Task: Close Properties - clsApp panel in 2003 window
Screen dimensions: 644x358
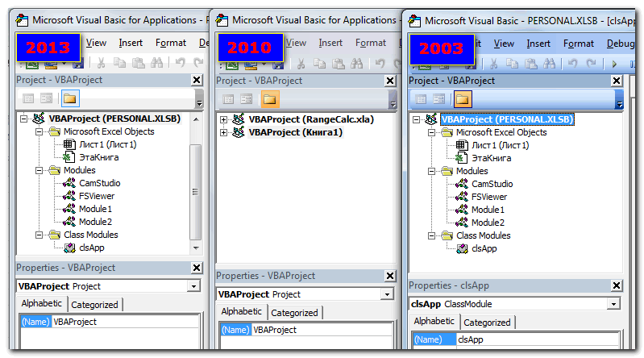Action: (617, 285)
